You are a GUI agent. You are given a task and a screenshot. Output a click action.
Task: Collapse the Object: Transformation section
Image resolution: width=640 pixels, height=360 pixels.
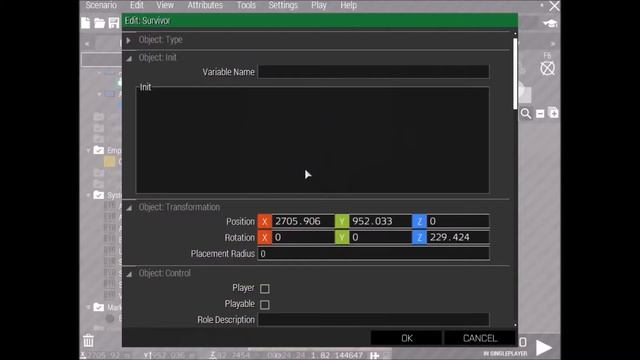tap(129, 208)
